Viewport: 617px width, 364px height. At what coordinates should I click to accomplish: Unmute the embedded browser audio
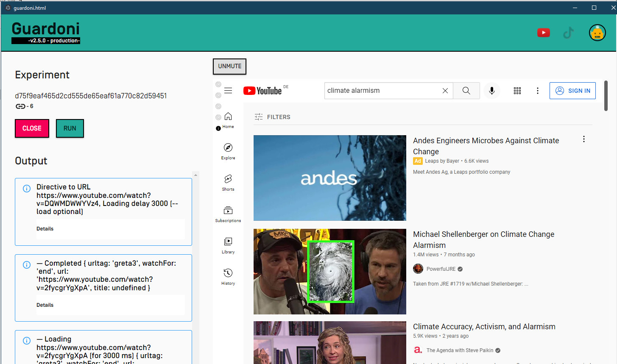pos(229,66)
